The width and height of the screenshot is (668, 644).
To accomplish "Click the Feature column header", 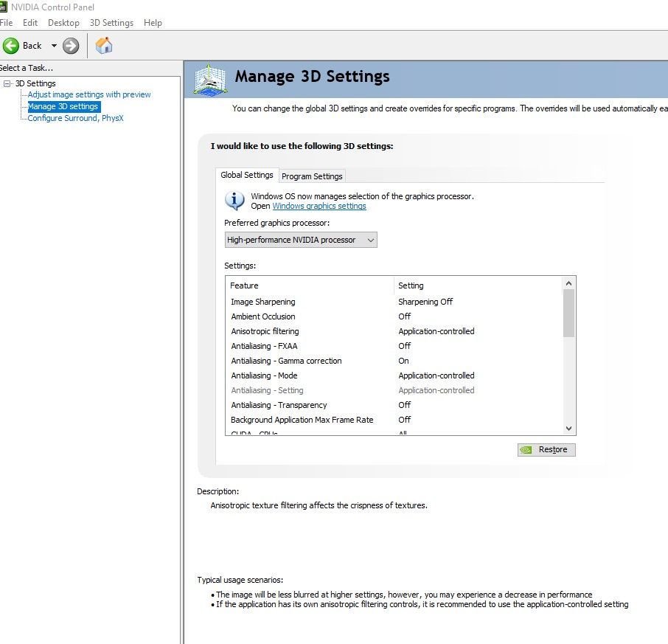I will [x=310, y=285].
